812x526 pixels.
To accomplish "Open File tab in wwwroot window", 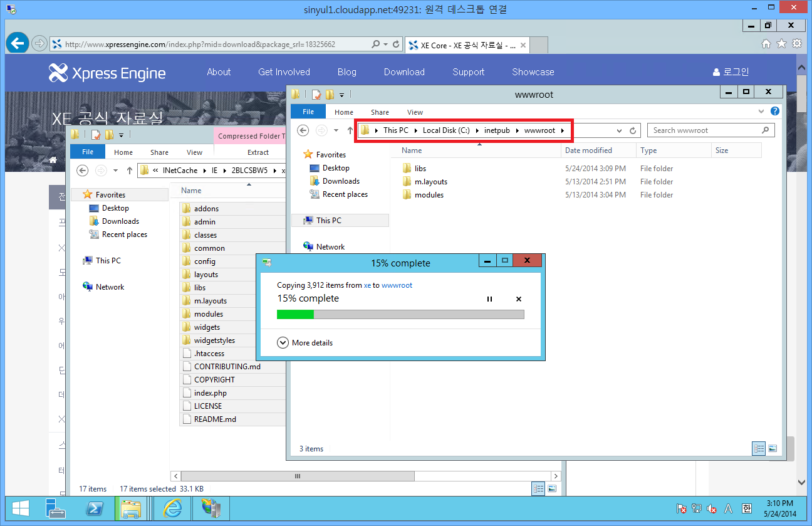I will pyautogui.click(x=308, y=112).
